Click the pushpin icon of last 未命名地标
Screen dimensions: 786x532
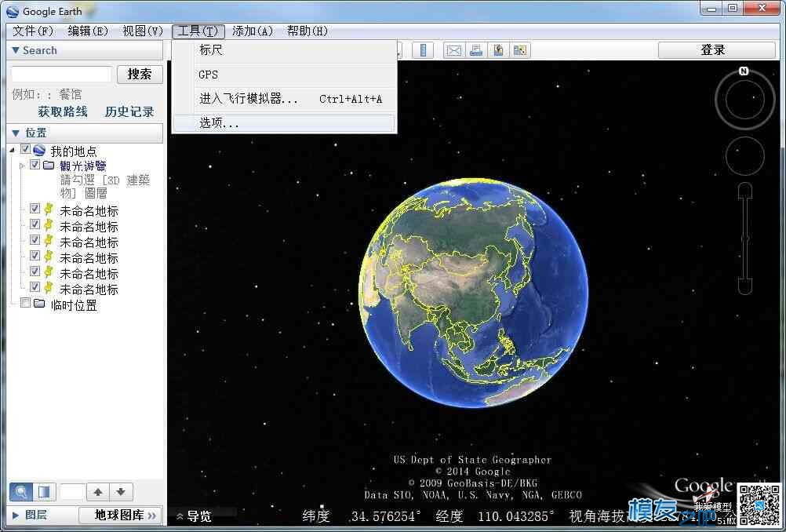click(48, 288)
